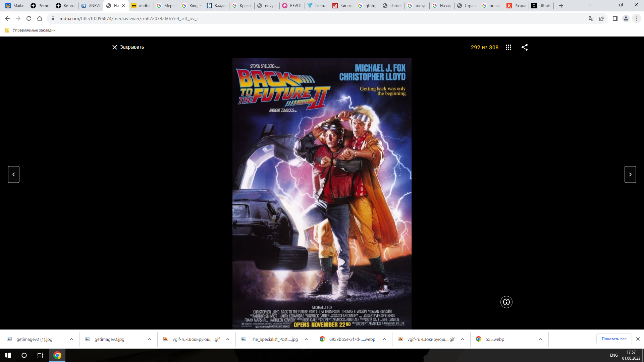Share this page from address bar
The image size is (644, 362).
point(602,18)
